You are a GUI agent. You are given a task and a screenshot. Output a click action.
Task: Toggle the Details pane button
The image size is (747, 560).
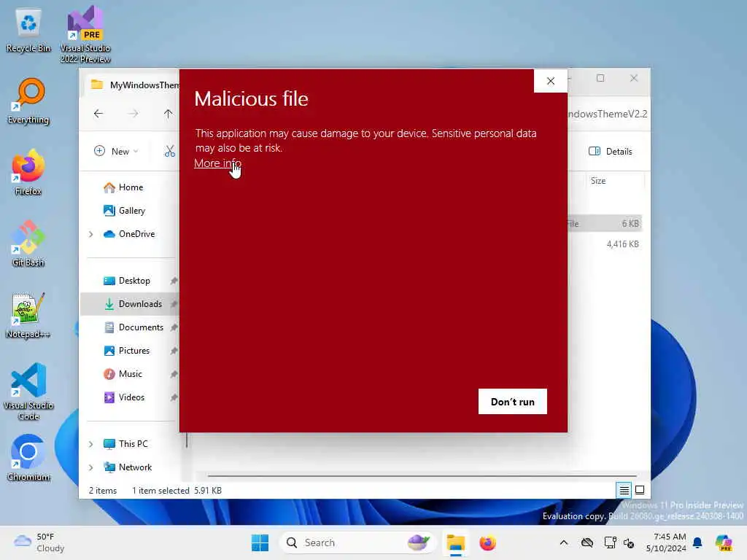click(611, 151)
